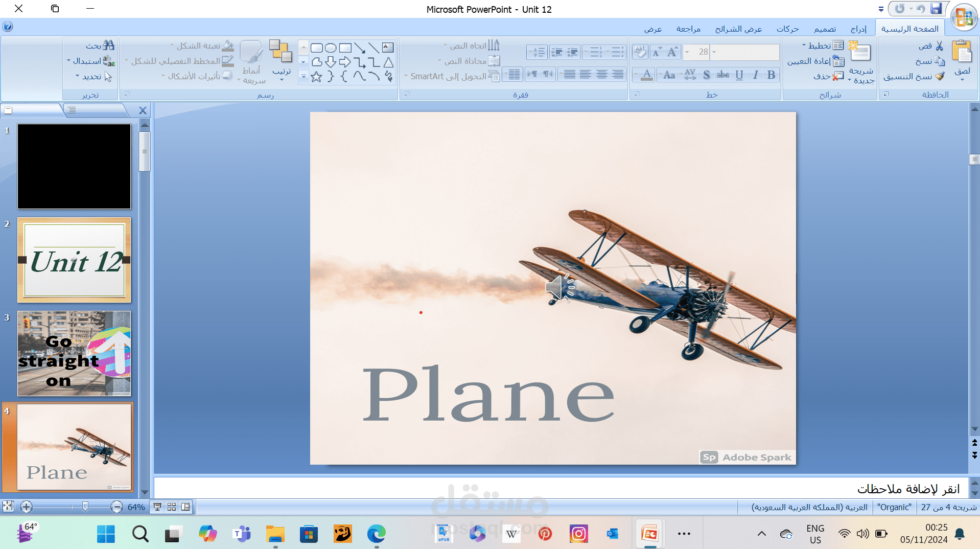Select the Oval shape tool
Viewport: 980px width, 549px height.
tap(331, 48)
